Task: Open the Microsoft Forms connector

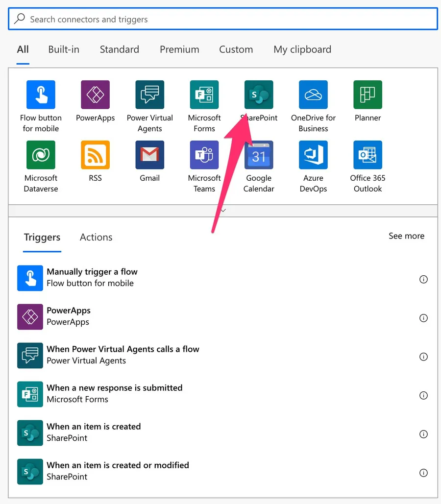Action: 204,95
